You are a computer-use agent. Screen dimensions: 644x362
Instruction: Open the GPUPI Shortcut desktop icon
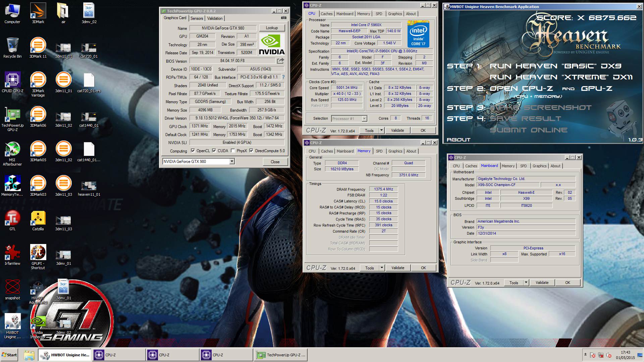coord(38,257)
